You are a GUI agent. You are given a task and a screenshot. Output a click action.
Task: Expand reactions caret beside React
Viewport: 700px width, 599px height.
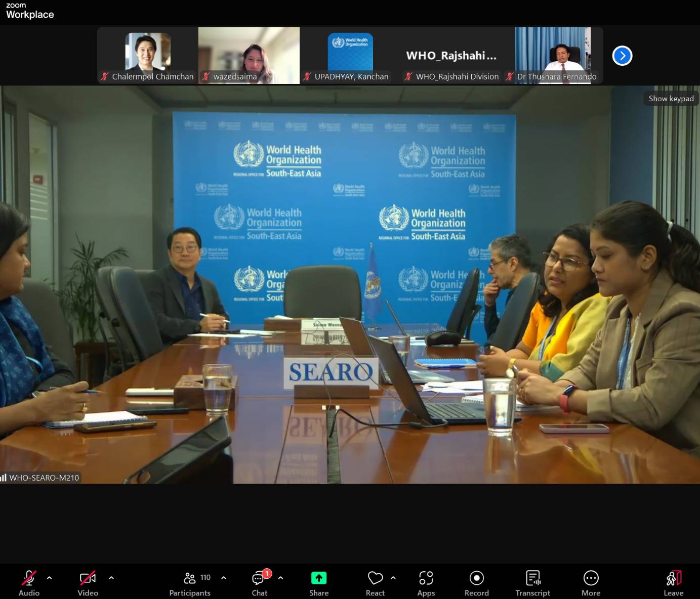[x=393, y=577]
